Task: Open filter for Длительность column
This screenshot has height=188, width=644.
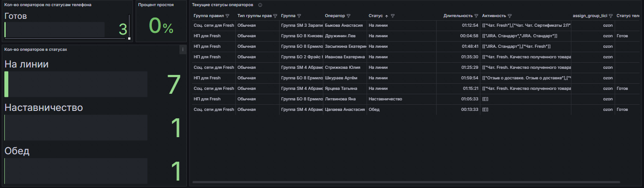Action: tap(476, 16)
